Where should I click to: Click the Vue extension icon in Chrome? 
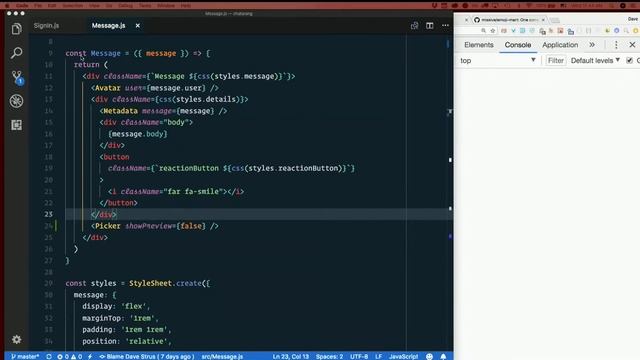[513, 31]
